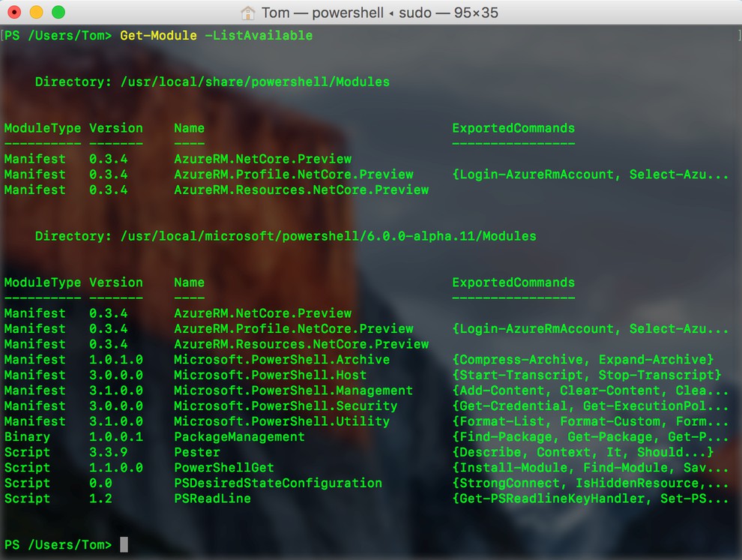Click the Microsoft.PowerShell.Security module name
This screenshot has width=742, height=560.
[286, 406]
